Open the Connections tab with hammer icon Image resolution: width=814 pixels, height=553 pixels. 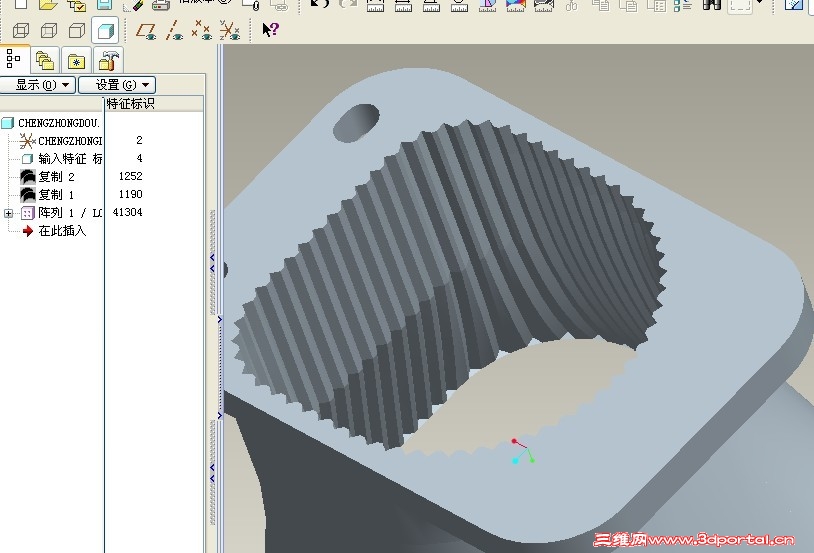[108, 60]
